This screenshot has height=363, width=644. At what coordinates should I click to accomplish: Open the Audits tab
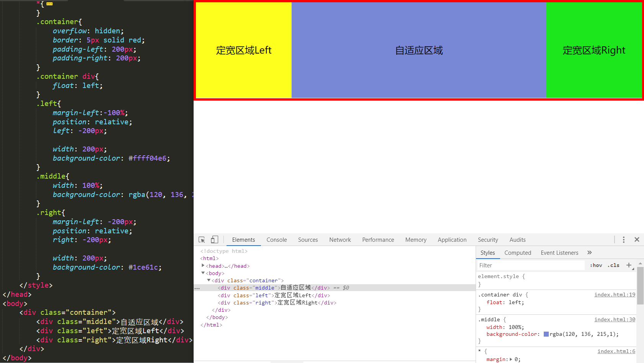pyautogui.click(x=518, y=240)
